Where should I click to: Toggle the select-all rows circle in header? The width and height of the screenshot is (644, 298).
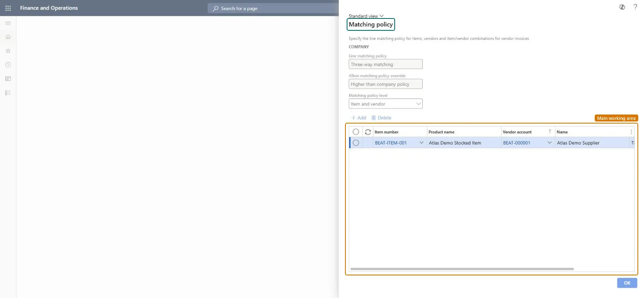click(356, 132)
